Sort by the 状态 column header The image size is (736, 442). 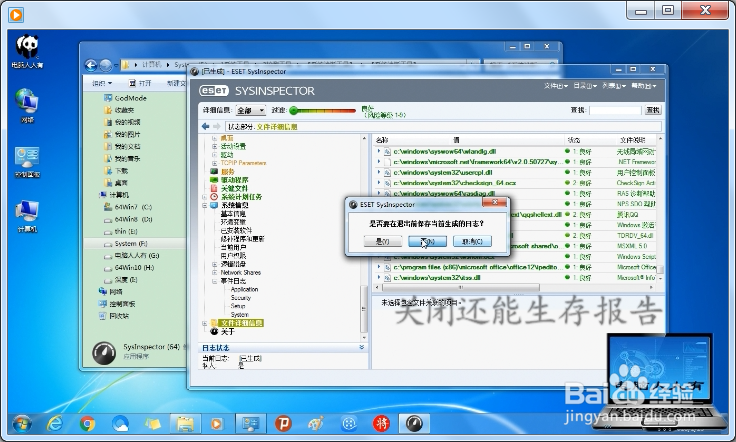(x=574, y=140)
